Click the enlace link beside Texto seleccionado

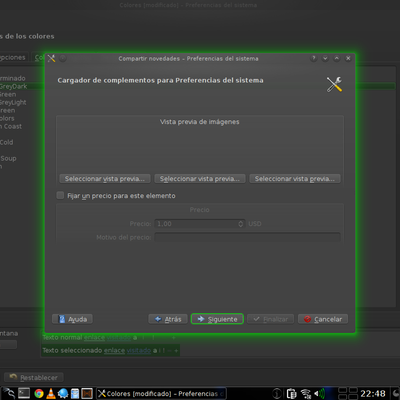pos(114,350)
